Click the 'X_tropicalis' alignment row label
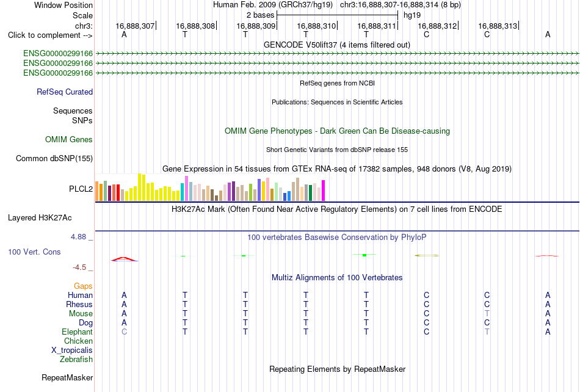Viewport: 580px width, 392px height. pos(72,350)
